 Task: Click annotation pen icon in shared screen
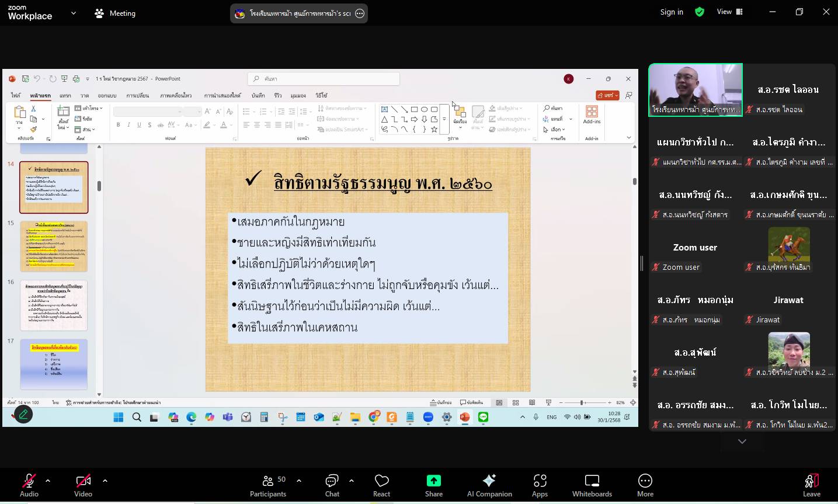click(23, 415)
